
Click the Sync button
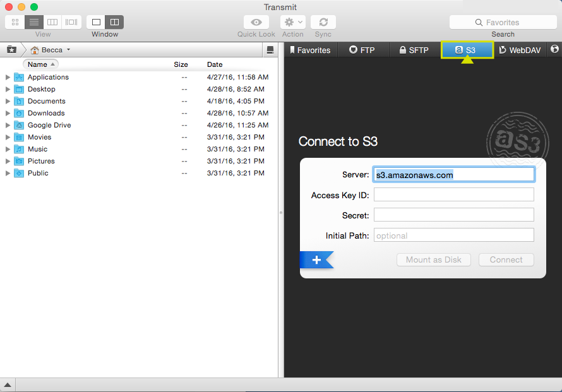click(323, 22)
